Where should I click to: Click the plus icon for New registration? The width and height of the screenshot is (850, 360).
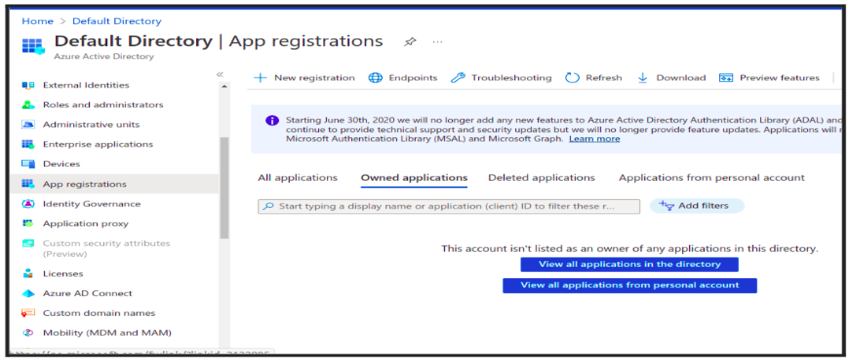click(x=261, y=78)
